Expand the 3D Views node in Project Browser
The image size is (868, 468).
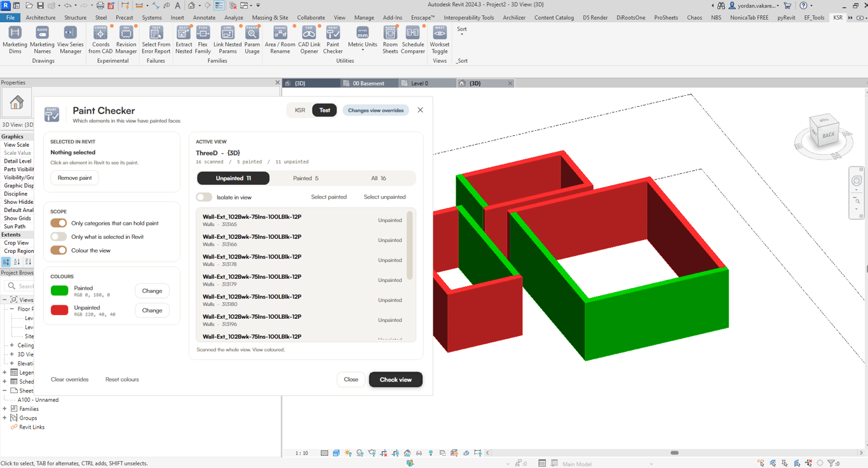(12, 354)
